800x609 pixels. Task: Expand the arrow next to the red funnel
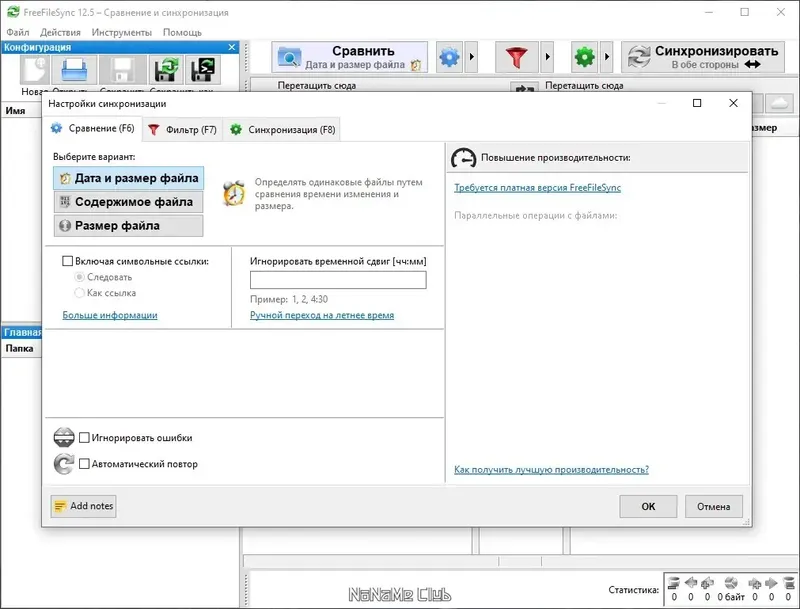(547, 57)
